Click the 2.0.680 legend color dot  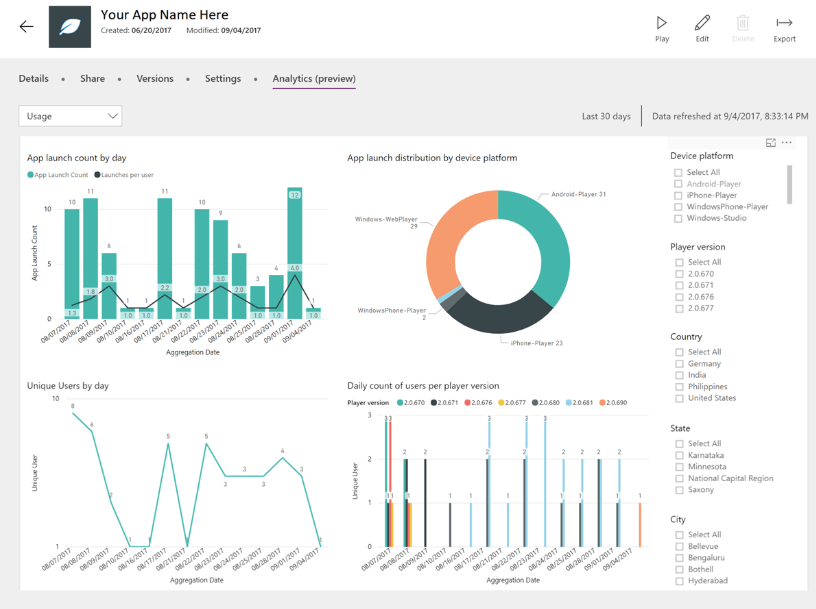coord(535,403)
